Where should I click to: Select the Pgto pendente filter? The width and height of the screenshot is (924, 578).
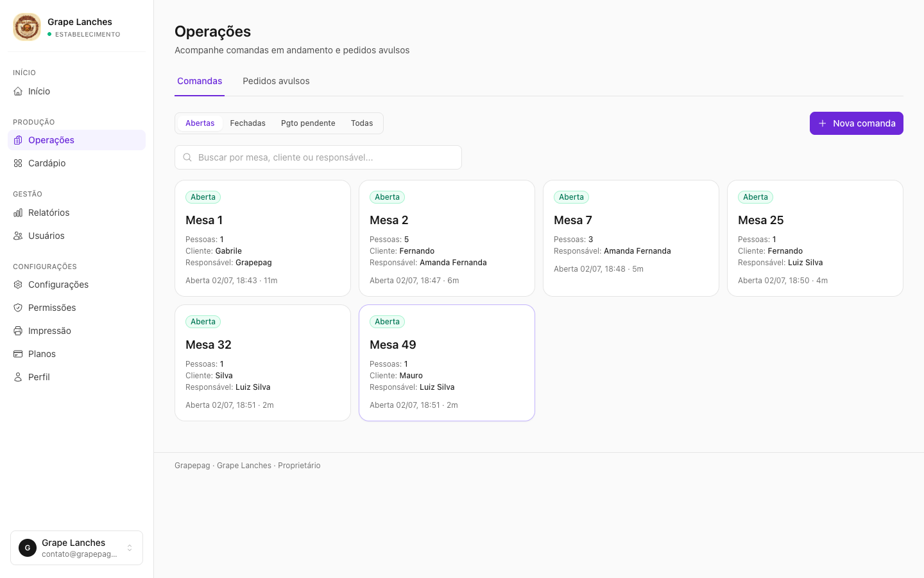[x=308, y=123]
